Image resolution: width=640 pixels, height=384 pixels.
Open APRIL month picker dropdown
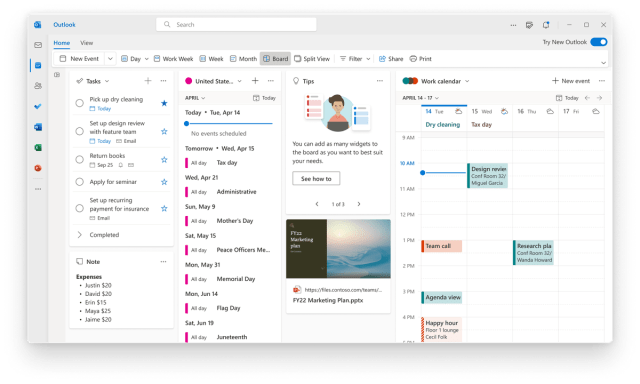click(195, 98)
